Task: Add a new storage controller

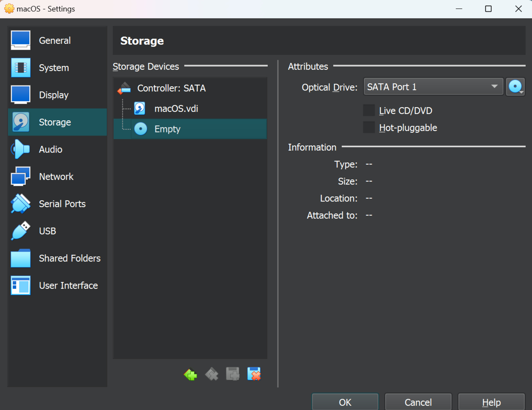Action: [x=190, y=374]
